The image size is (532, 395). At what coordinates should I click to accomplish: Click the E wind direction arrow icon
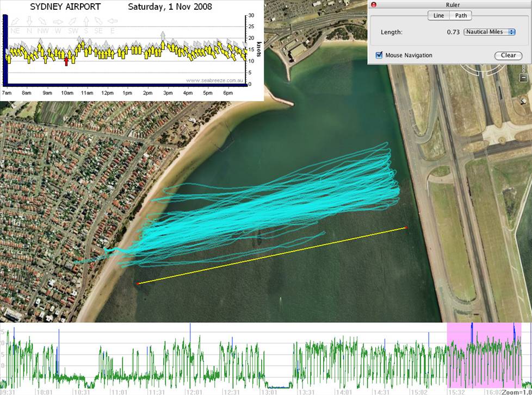pos(112,22)
